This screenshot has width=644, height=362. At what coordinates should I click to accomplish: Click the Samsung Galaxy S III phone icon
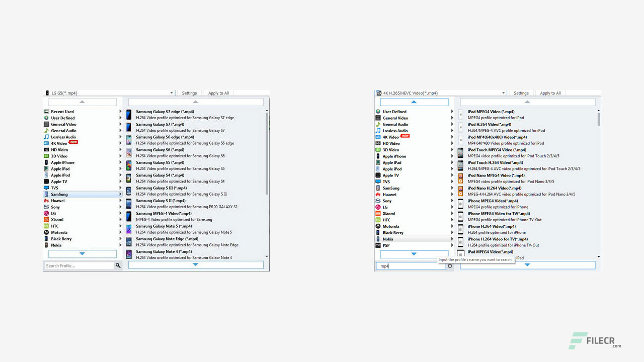[x=129, y=191]
